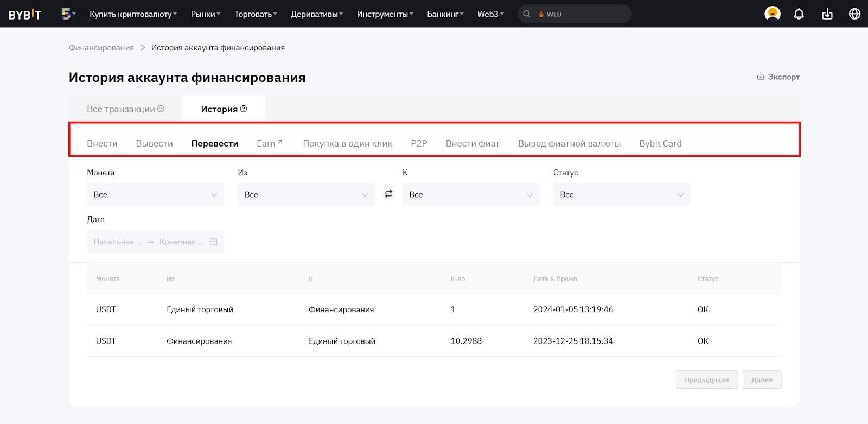
Task: Click USDT in the 2024-01-05 row
Action: point(106,309)
